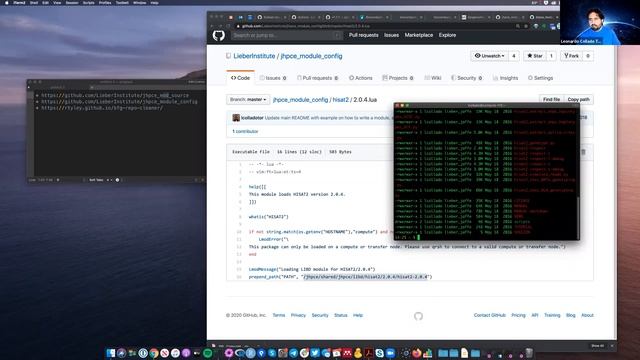640x360 pixels.
Task: Open Finder from the Dock
Action: click(111, 353)
